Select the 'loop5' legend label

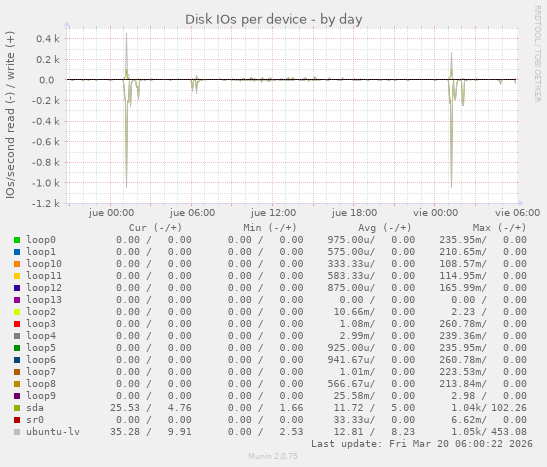point(41,347)
